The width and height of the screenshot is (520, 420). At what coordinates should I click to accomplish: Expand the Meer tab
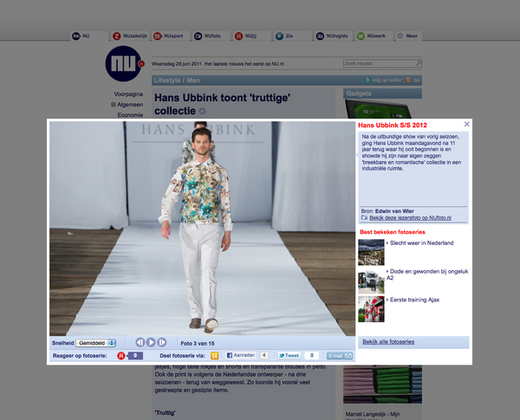coord(408,36)
